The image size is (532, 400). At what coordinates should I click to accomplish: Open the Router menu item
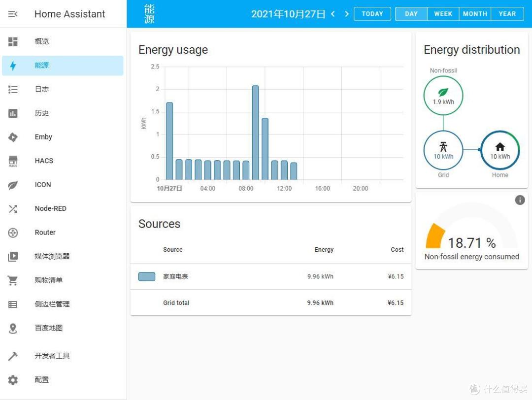coord(63,233)
